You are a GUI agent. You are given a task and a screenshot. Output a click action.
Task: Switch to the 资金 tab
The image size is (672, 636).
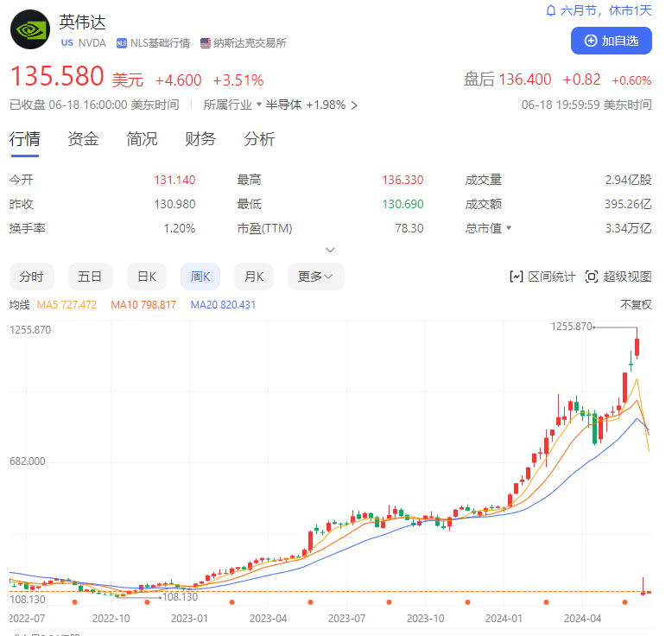(x=83, y=139)
